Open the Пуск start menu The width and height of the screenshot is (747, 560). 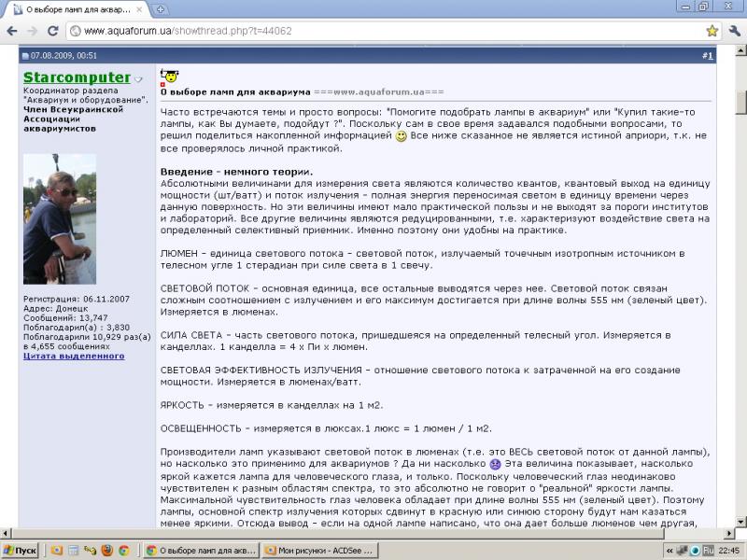(x=20, y=551)
